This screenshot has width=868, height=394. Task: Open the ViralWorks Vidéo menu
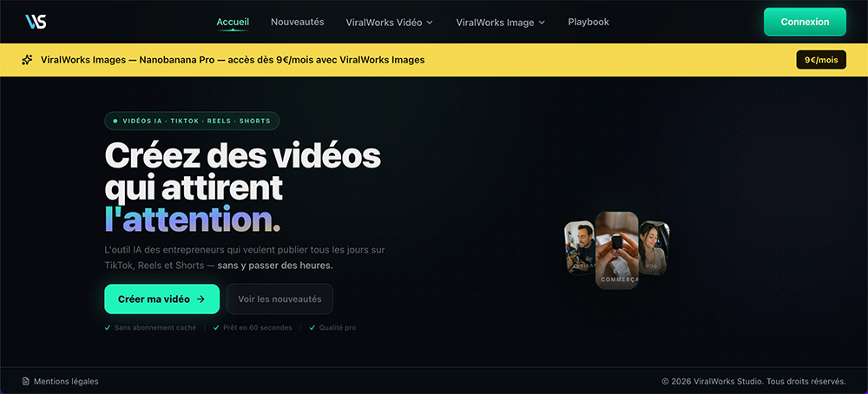pyautogui.click(x=389, y=23)
